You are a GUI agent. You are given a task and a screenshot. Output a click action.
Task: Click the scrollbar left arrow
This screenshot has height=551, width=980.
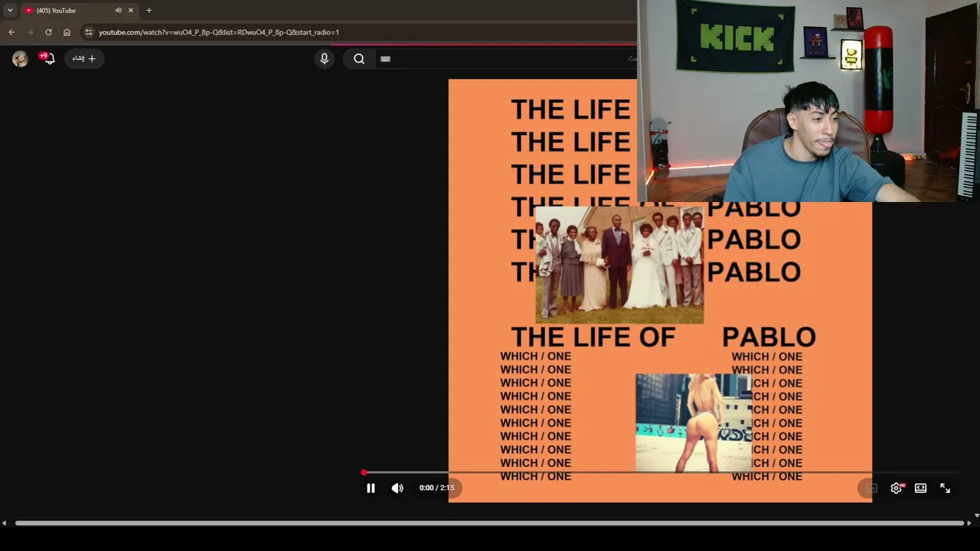[4, 523]
